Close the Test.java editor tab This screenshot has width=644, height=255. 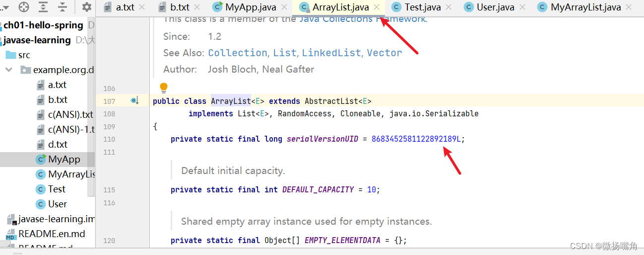click(449, 7)
